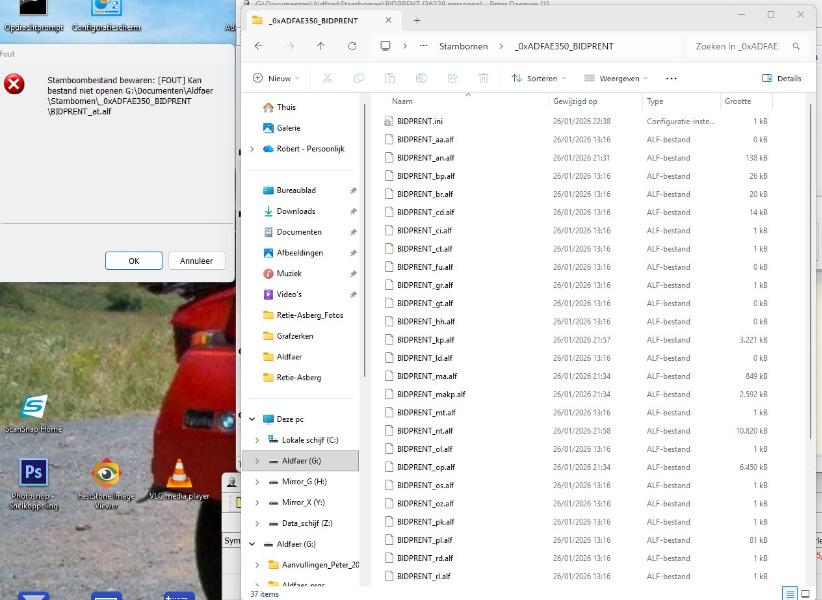Image resolution: width=822 pixels, height=600 pixels.
Task: Toggle the Details pane button
Action: 781,78
